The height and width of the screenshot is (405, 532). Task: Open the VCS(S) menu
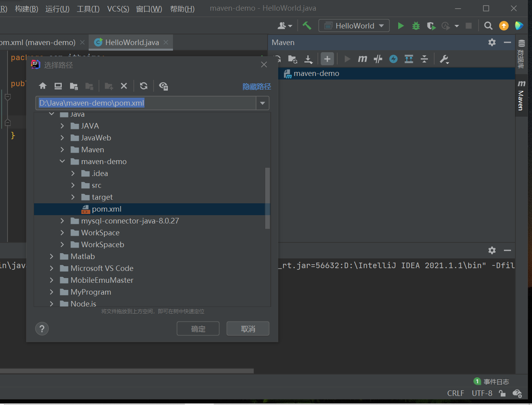(118, 9)
